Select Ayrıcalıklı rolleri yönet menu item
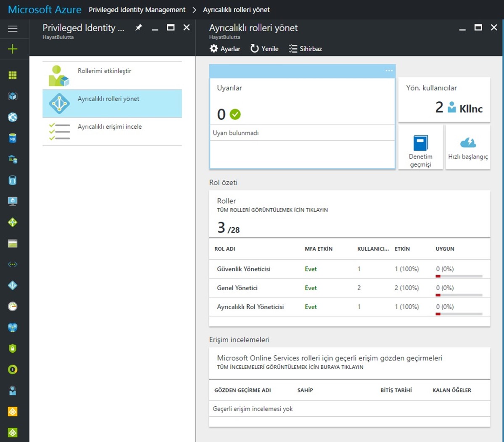This screenshot has width=504, height=442. [112, 103]
